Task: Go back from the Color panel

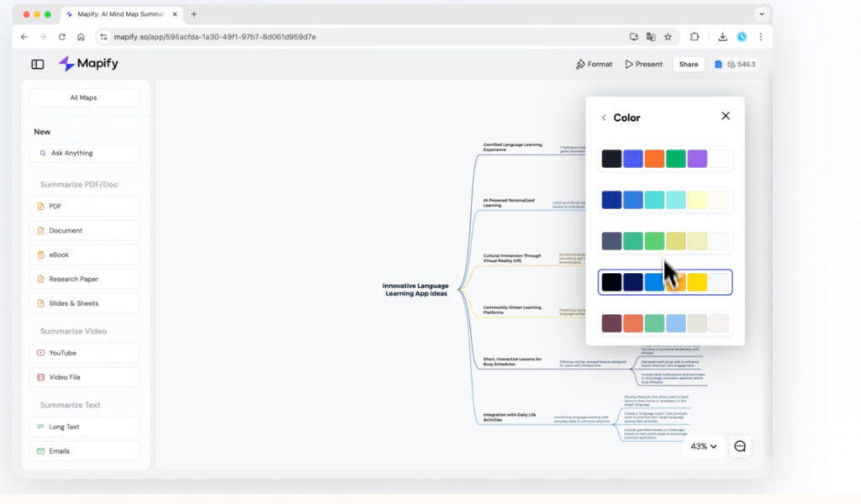Action: [x=605, y=118]
